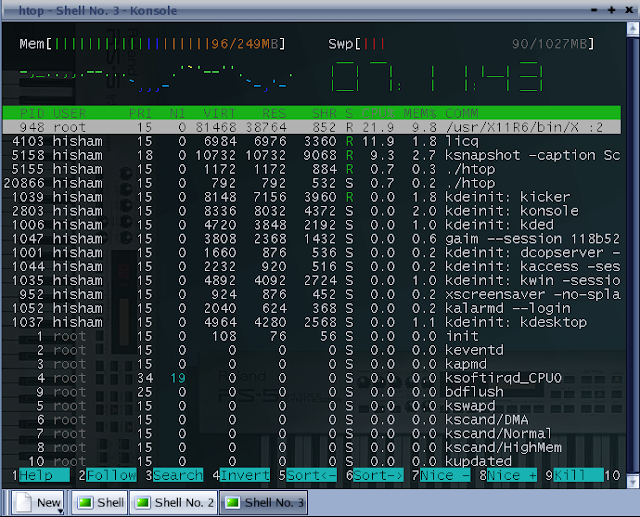The height and width of the screenshot is (517, 640).
Task: Select the kswapd process row
Action: pos(312,406)
